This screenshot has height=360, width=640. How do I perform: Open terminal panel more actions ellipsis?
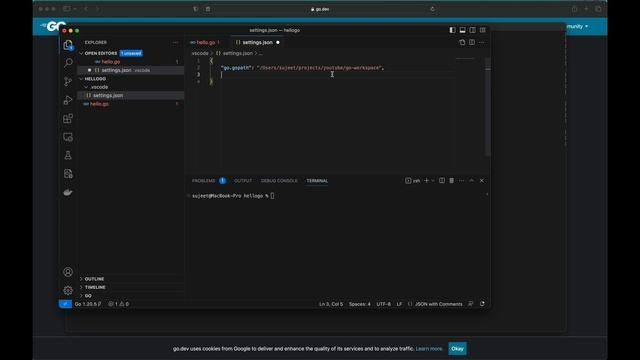462,180
